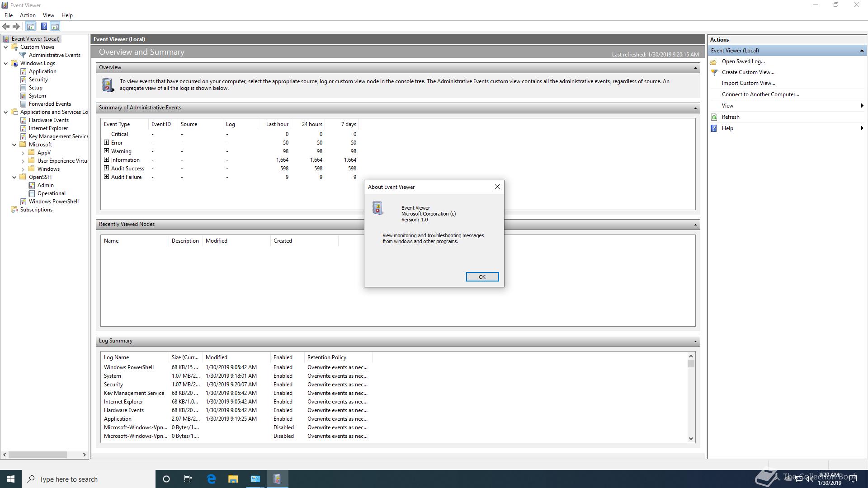
Task: Expand the Audit Success event type row
Action: [107, 168]
